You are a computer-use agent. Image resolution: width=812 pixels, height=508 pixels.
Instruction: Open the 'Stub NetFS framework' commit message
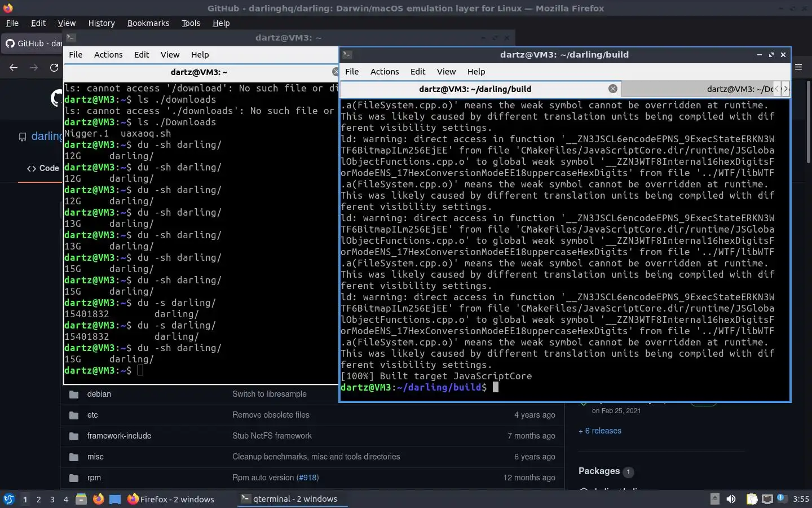272,436
